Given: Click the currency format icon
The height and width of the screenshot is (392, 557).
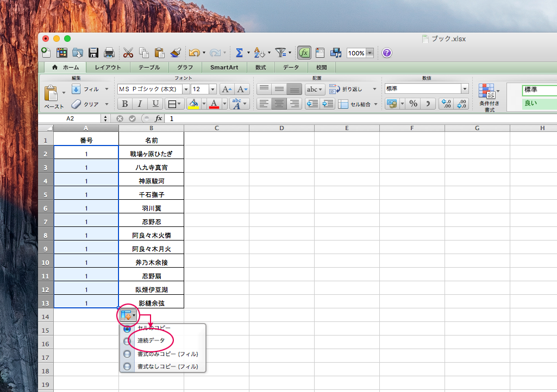Looking at the screenshot, I should tap(392, 104).
